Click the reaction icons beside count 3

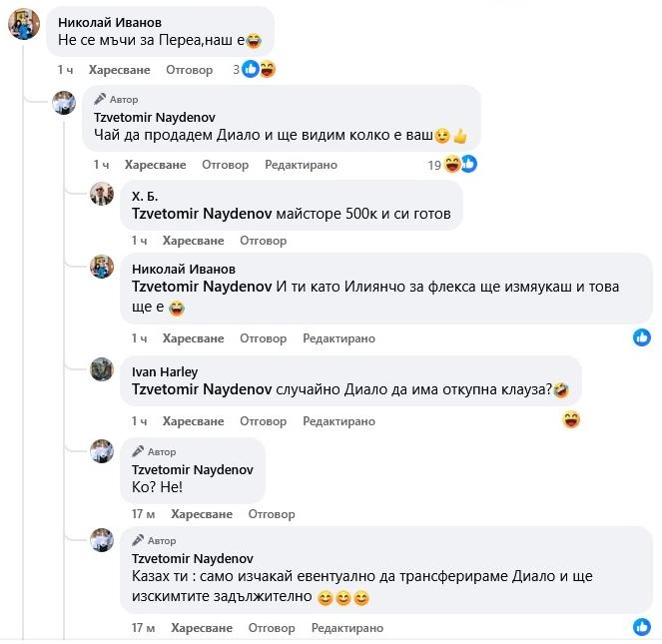pyautogui.click(x=259, y=69)
